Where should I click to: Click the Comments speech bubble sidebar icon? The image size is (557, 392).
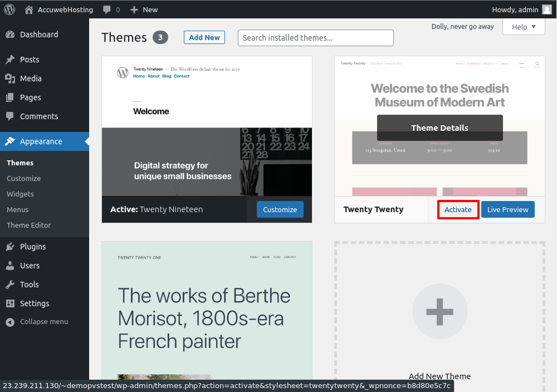coord(10,116)
